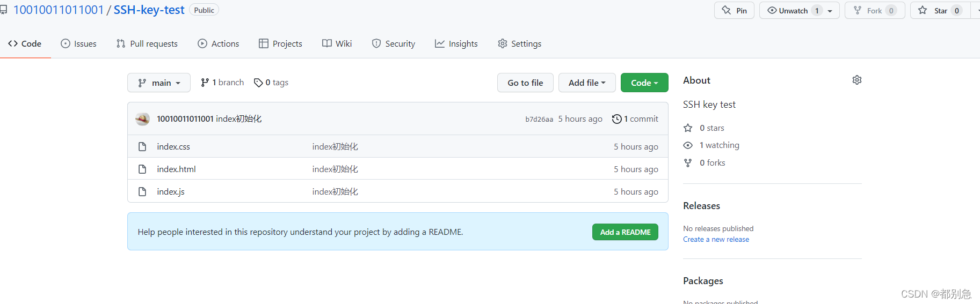The width and height of the screenshot is (980, 304).
Task: Open the Actions tab
Action: coord(218,43)
